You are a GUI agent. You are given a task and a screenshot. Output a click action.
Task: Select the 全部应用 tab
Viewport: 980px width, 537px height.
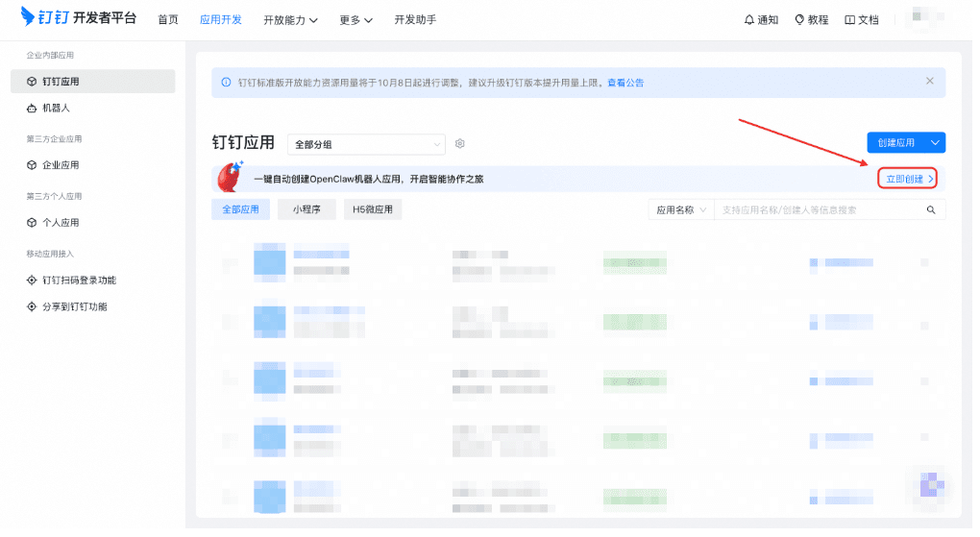tap(242, 211)
